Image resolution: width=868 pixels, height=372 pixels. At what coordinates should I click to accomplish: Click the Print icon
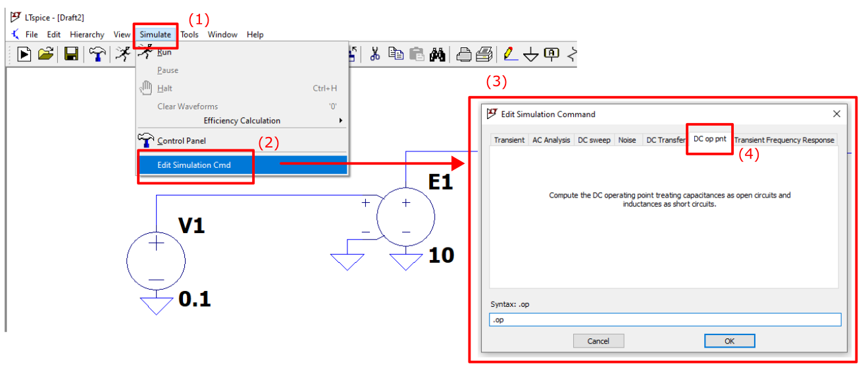point(465,55)
